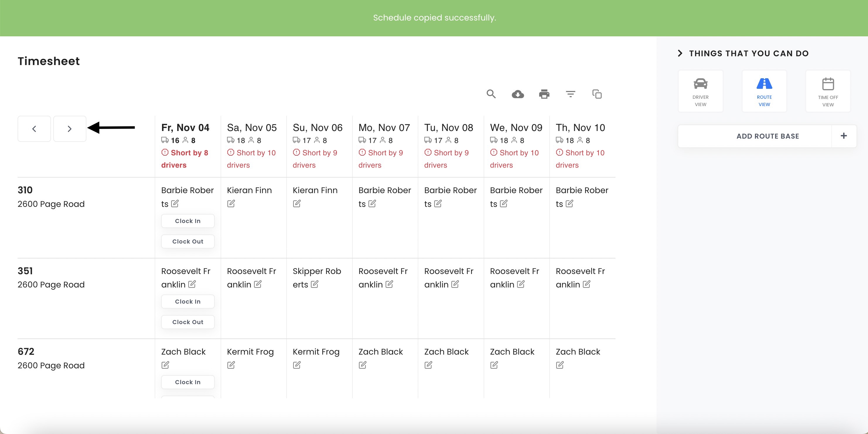Click Add Route Base button

(x=767, y=136)
